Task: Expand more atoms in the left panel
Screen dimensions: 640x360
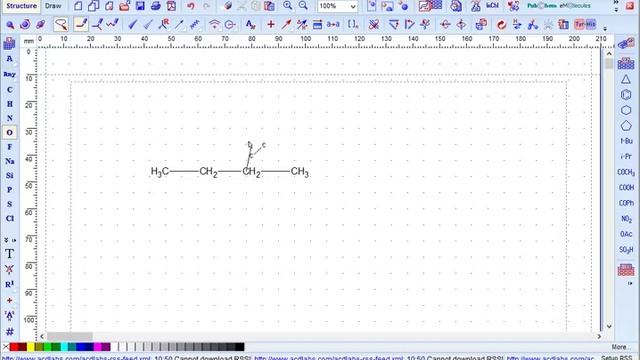Action: tap(6, 240)
